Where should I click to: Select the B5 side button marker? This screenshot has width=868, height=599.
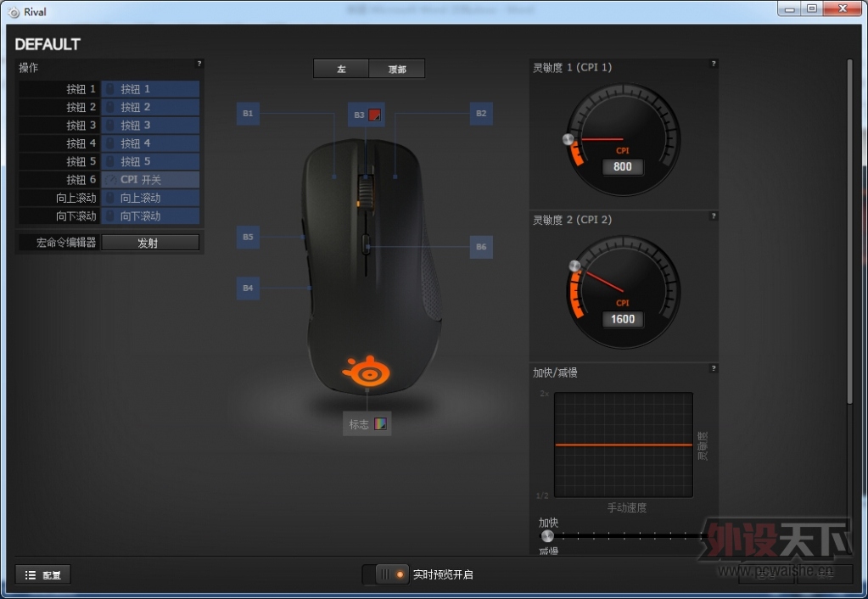pos(248,237)
